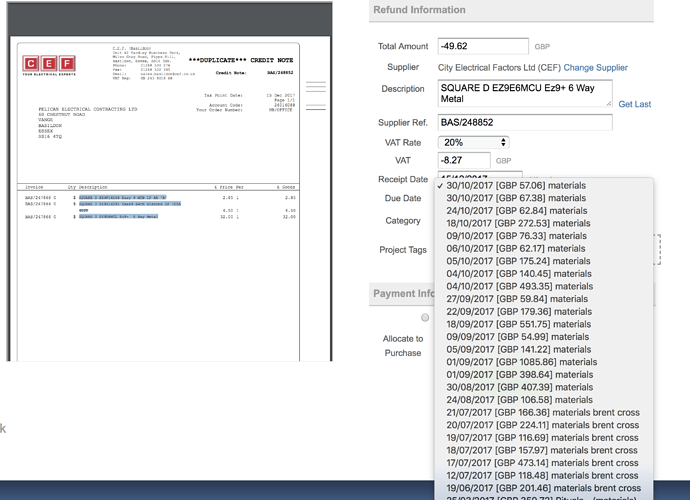The height and width of the screenshot is (500, 690).
Task: Pick 05/09/2017 GBP 141.22 materials purchase
Action: [x=543, y=349]
